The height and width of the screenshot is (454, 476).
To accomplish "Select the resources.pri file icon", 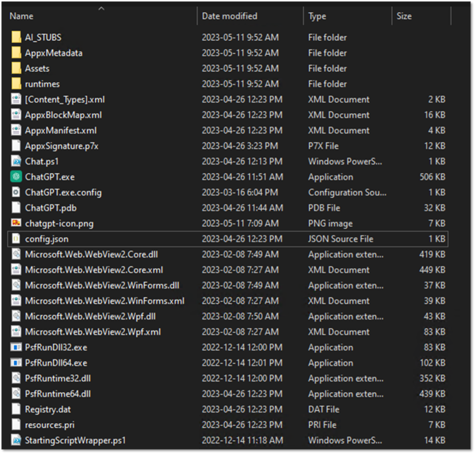I will (x=16, y=424).
